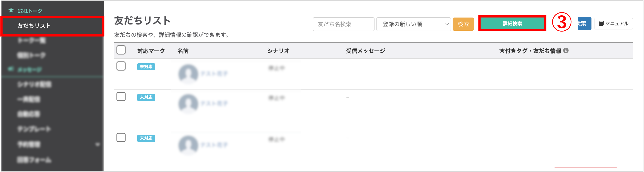Click the green 詳細検索 button
This screenshot has width=644, height=172.
coord(512,24)
